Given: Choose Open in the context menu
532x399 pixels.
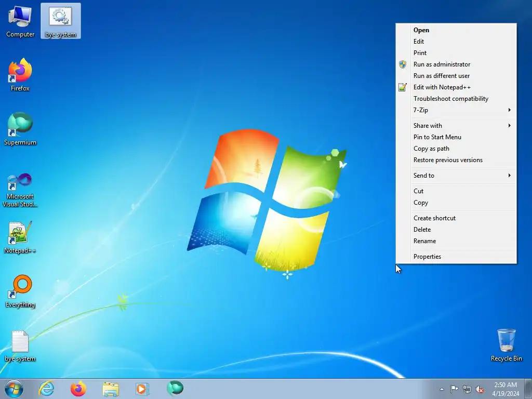Looking at the screenshot, I should point(456,30).
